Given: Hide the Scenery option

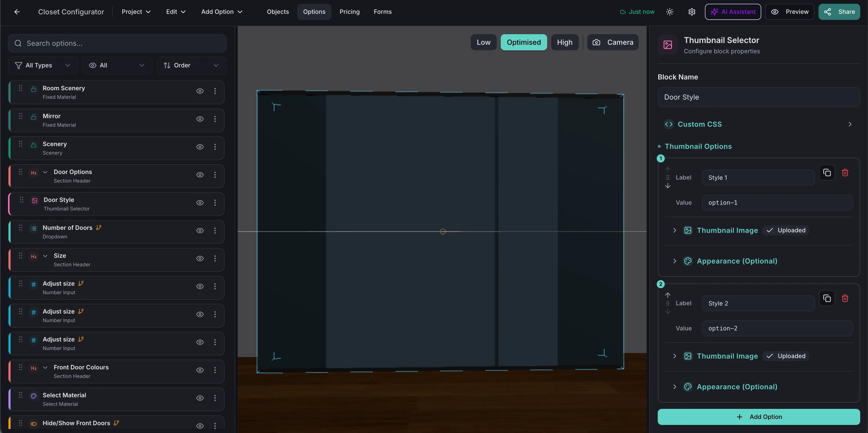Looking at the screenshot, I should tap(200, 147).
